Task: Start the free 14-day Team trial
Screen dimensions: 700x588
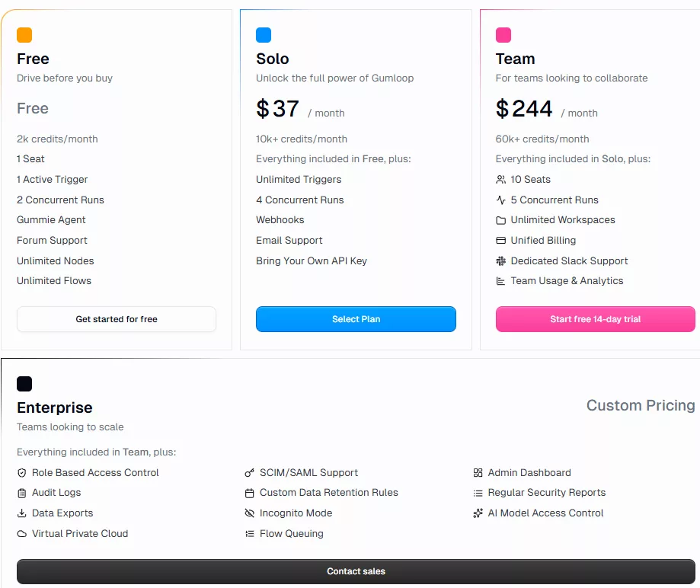Action: pos(595,319)
